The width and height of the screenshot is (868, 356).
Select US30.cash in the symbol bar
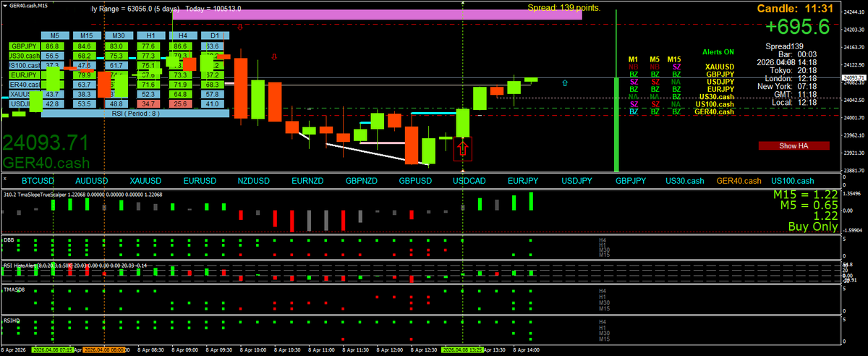tap(685, 181)
